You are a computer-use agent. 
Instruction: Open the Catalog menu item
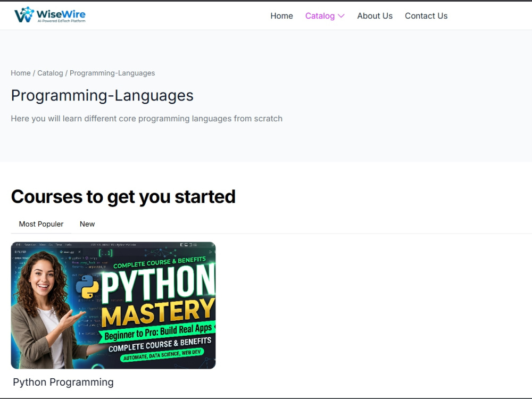(320, 16)
